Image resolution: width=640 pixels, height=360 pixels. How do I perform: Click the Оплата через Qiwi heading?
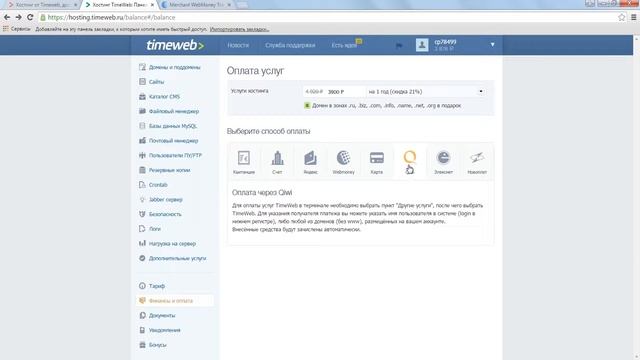[262, 192]
